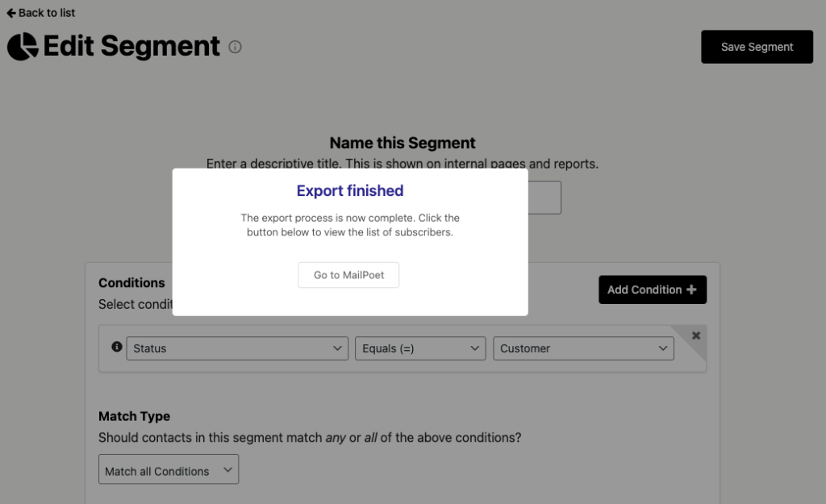
Task: Click the Match Type label
Action: [x=134, y=416]
